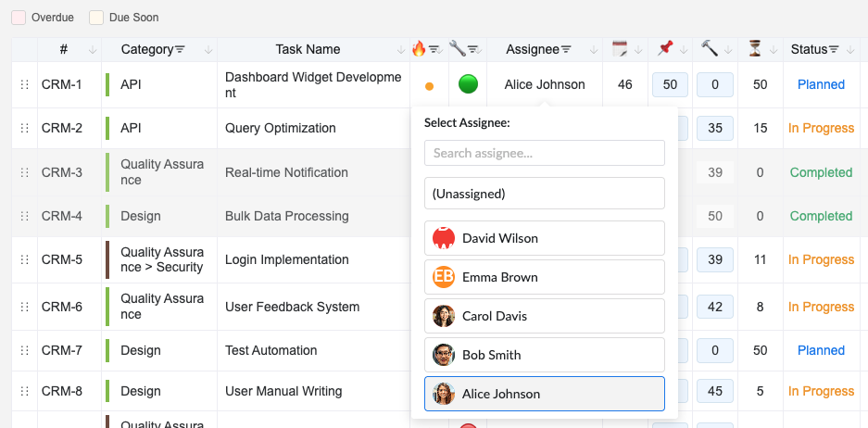The image size is (868, 428).
Task: Sort the hammer column using its arrow
Action: tap(728, 50)
